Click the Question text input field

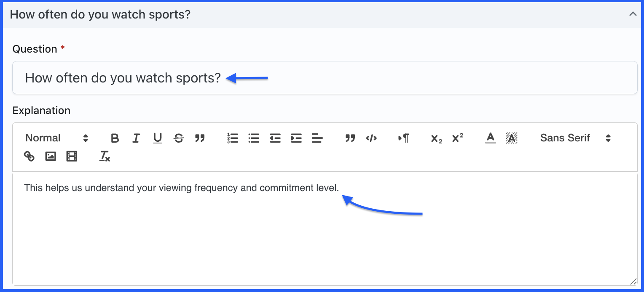click(x=325, y=78)
